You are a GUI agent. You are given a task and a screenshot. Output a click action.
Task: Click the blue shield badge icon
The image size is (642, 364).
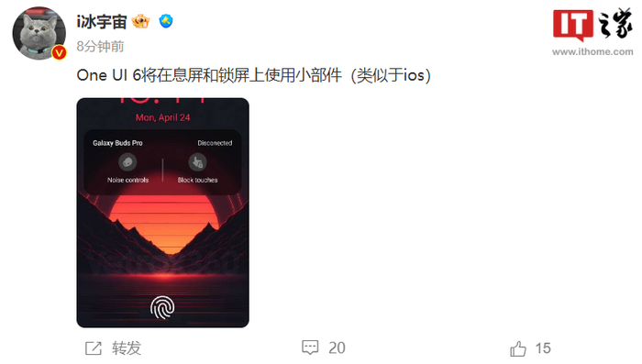pos(166,21)
